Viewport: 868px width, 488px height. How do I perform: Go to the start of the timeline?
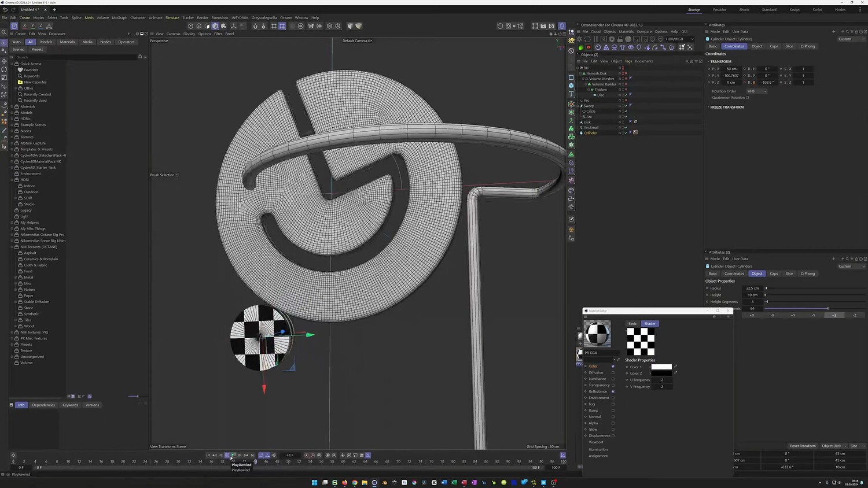(x=208, y=456)
